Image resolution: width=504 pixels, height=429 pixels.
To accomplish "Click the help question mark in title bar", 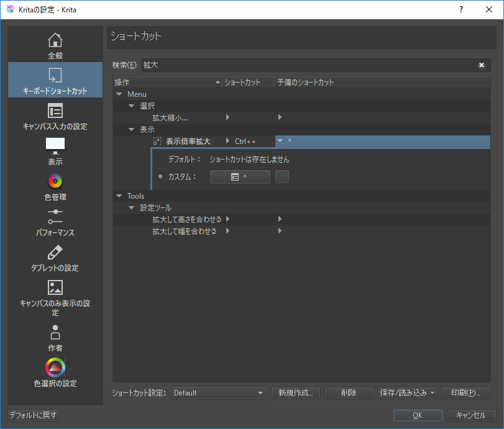I will pyautogui.click(x=461, y=10).
